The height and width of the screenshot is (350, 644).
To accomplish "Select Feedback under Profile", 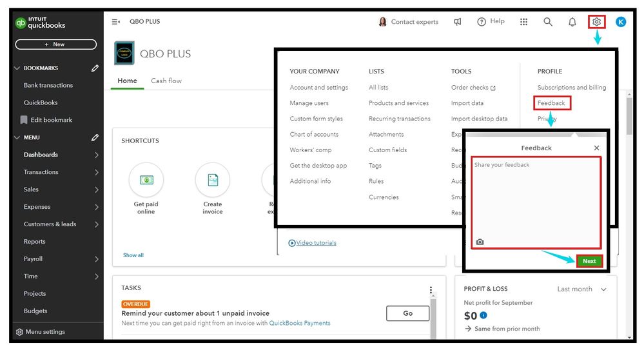I will click(551, 103).
